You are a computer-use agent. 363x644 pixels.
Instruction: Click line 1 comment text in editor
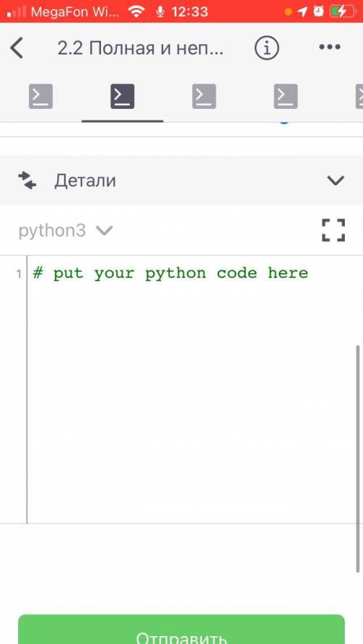[171, 273]
